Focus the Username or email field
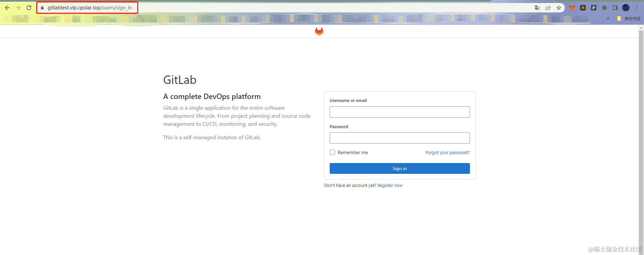 pyautogui.click(x=399, y=112)
